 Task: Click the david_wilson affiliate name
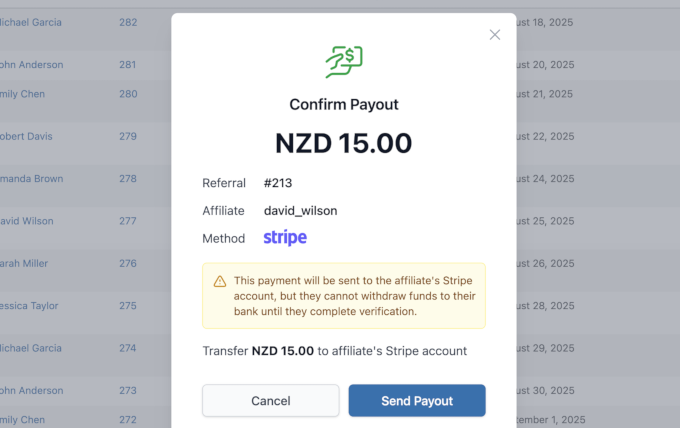(x=301, y=211)
